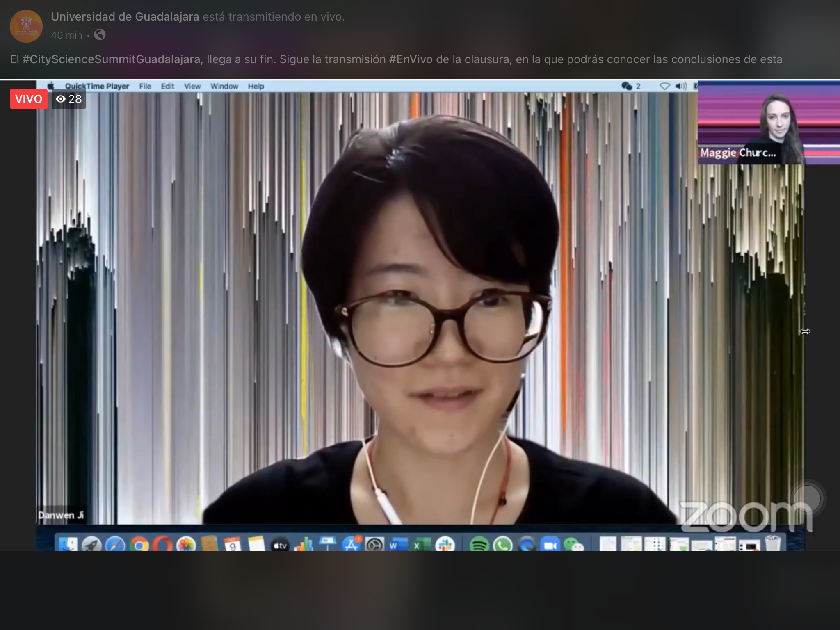Click the volume icon in menu bar
The height and width of the screenshot is (630, 840).
click(x=681, y=86)
